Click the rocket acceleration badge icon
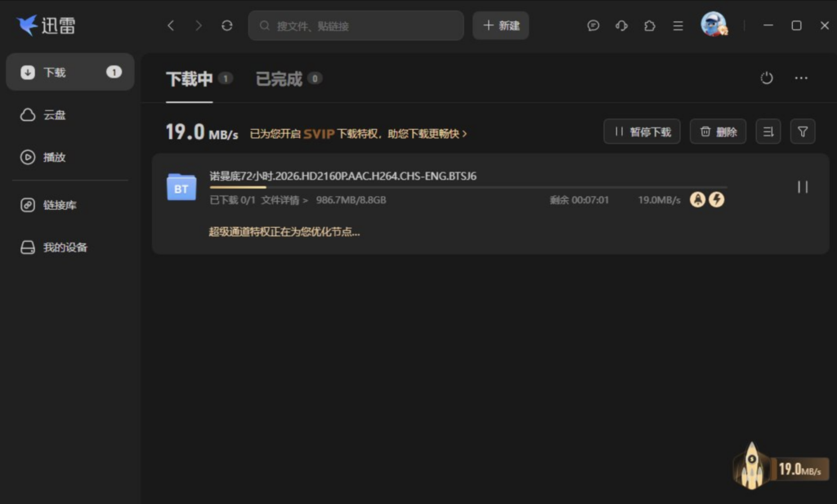 698,199
